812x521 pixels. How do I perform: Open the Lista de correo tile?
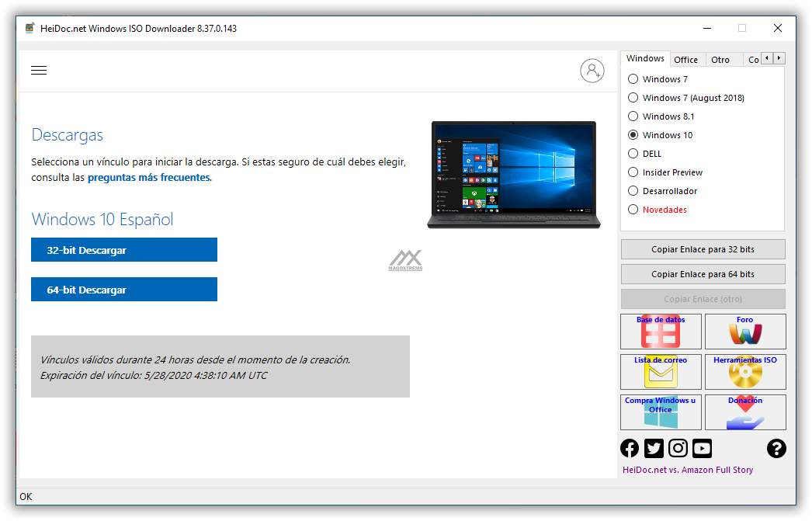(x=661, y=372)
